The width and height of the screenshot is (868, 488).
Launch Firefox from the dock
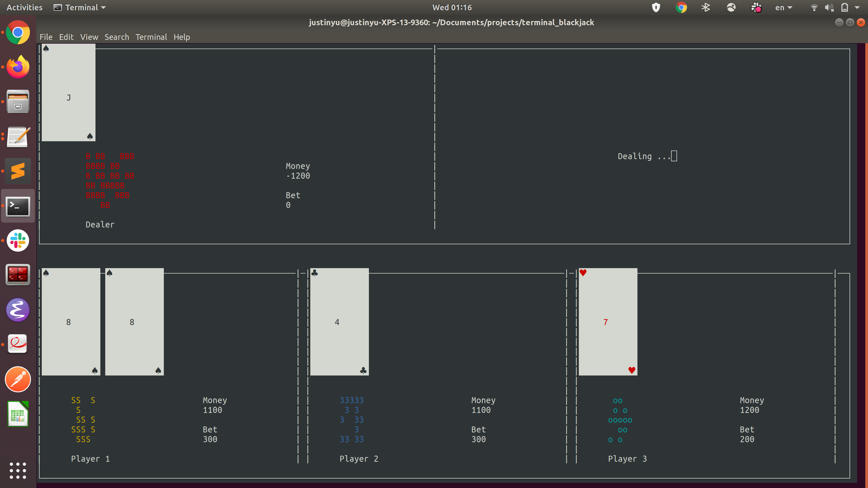click(x=18, y=67)
